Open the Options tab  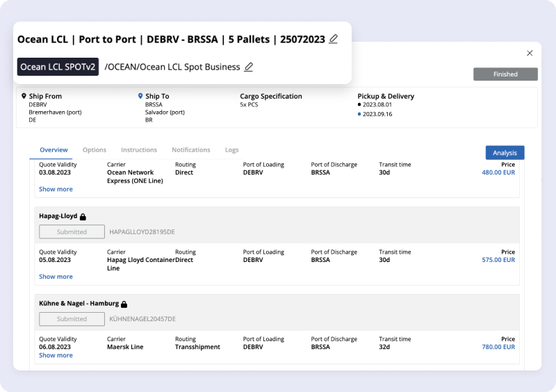[x=95, y=149]
